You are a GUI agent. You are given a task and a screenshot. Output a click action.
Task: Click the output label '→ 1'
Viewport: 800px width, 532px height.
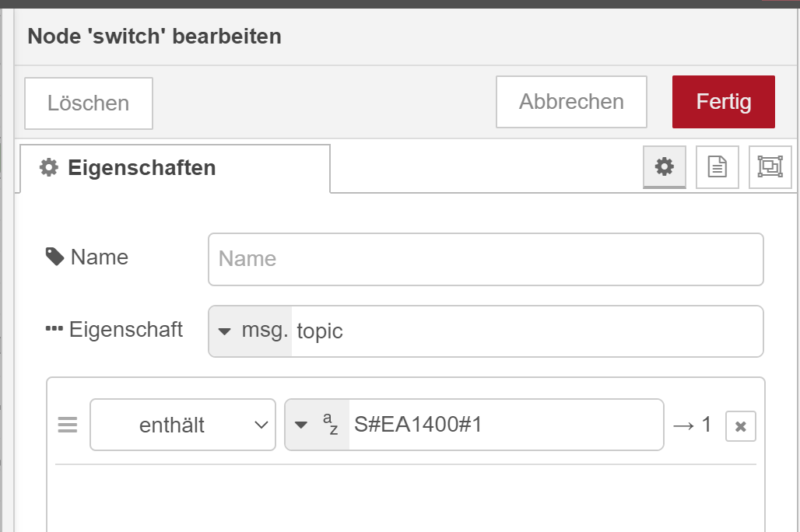(x=692, y=425)
